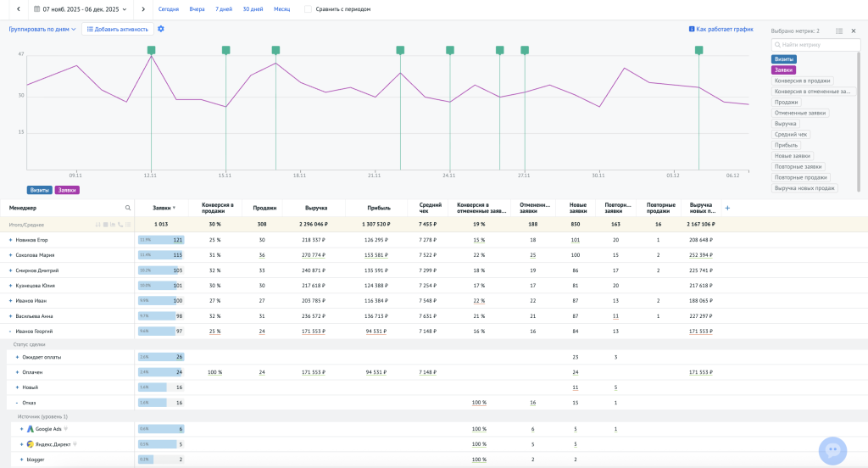The width and height of the screenshot is (868, 468).
Task: Go to the next date period arrow
Action: (142, 9)
